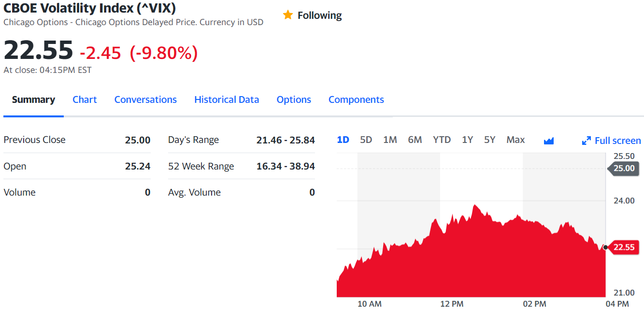
Task: Click the 02 PM time axis label
Action: (534, 304)
